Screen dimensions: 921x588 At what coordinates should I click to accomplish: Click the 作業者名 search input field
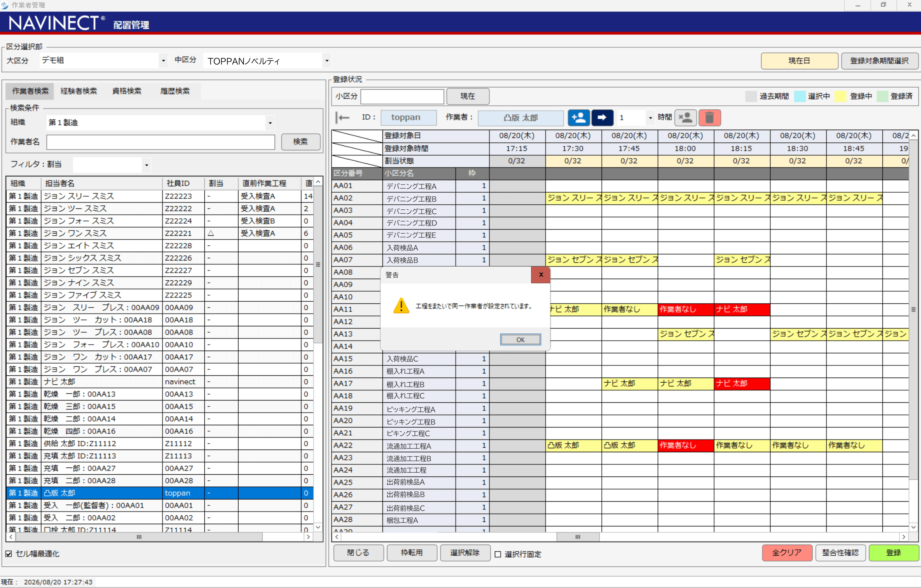point(161,142)
